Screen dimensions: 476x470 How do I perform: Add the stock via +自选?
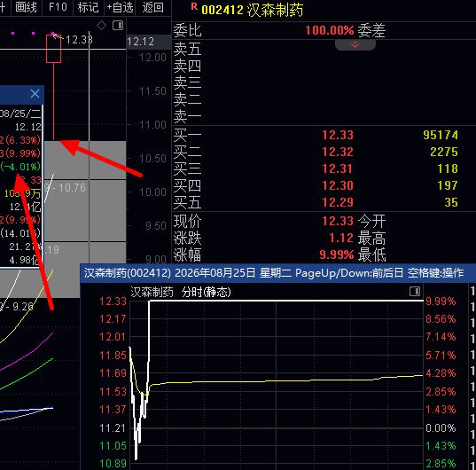pyautogui.click(x=120, y=7)
